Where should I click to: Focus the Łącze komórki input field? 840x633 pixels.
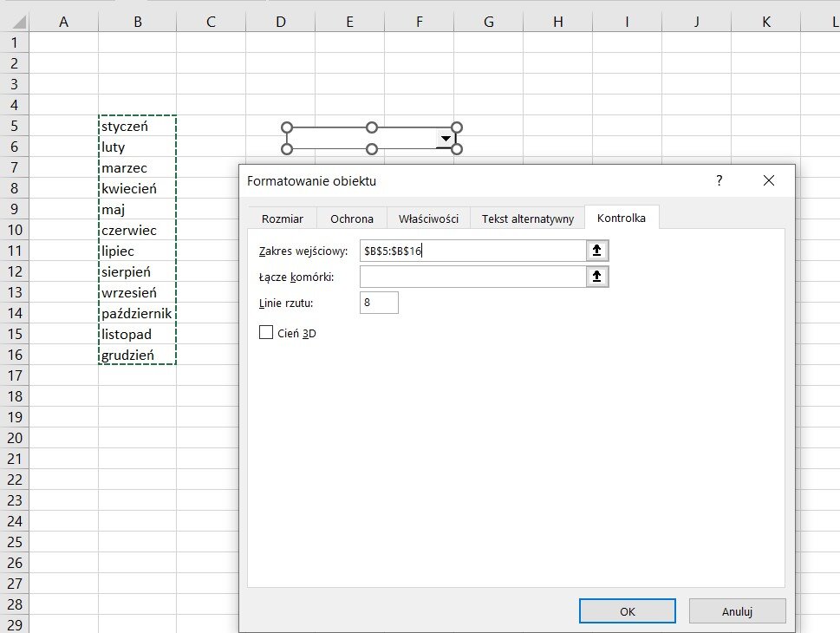click(x=473, y=277)
